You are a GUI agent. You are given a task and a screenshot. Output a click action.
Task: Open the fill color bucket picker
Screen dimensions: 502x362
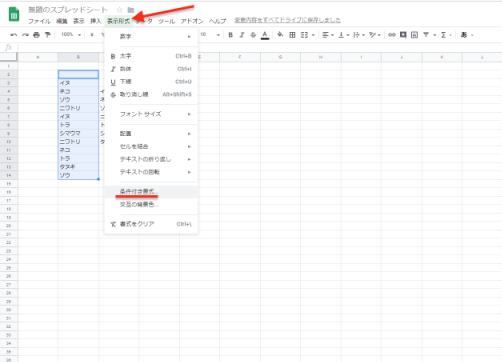pyautogui.click(x=280, y=35)
